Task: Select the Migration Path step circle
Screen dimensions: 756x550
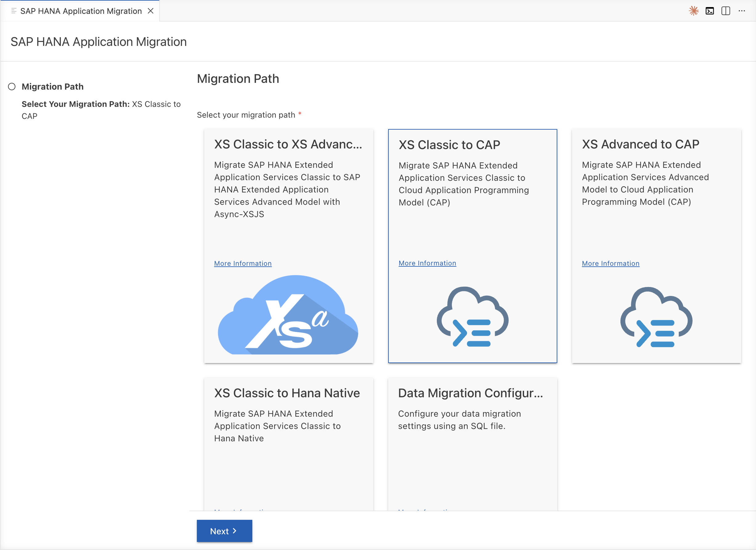Action: 12,87
